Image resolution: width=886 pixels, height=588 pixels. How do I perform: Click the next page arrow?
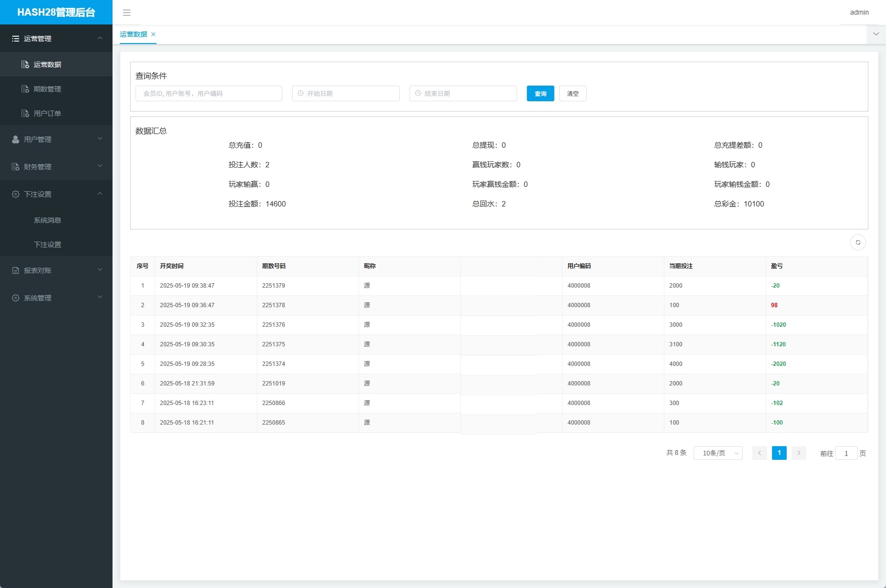pos(798,453)
